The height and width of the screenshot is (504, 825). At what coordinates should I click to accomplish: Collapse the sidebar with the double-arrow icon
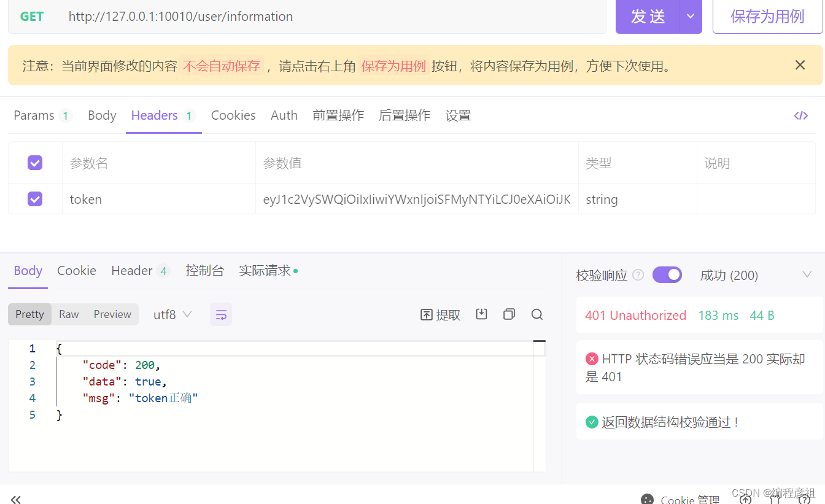[15, 499]
